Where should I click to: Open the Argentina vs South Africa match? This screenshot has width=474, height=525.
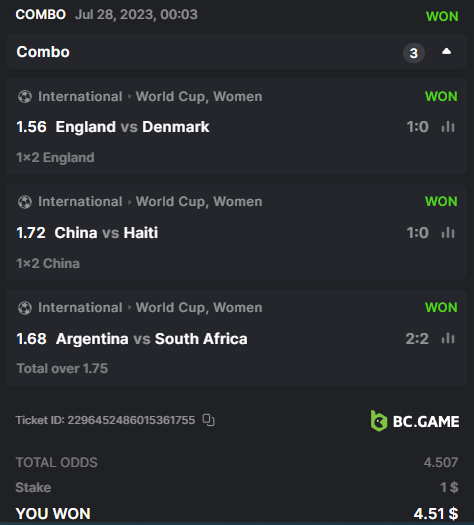[152, 339]
